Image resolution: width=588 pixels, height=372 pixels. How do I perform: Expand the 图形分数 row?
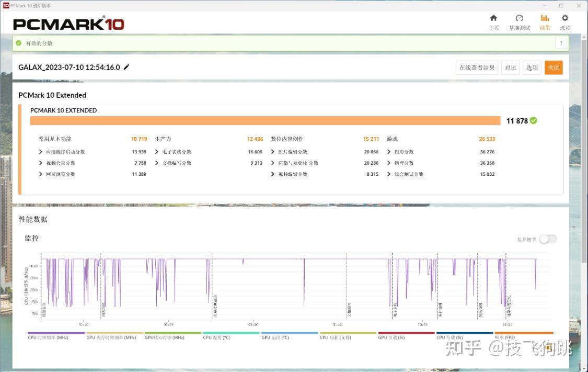coord(389,152)
